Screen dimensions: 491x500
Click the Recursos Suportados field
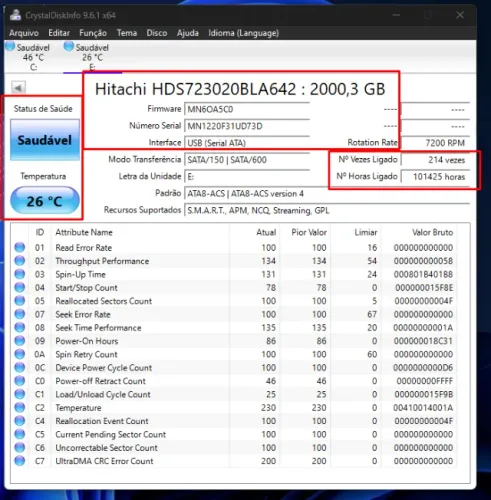327,210
